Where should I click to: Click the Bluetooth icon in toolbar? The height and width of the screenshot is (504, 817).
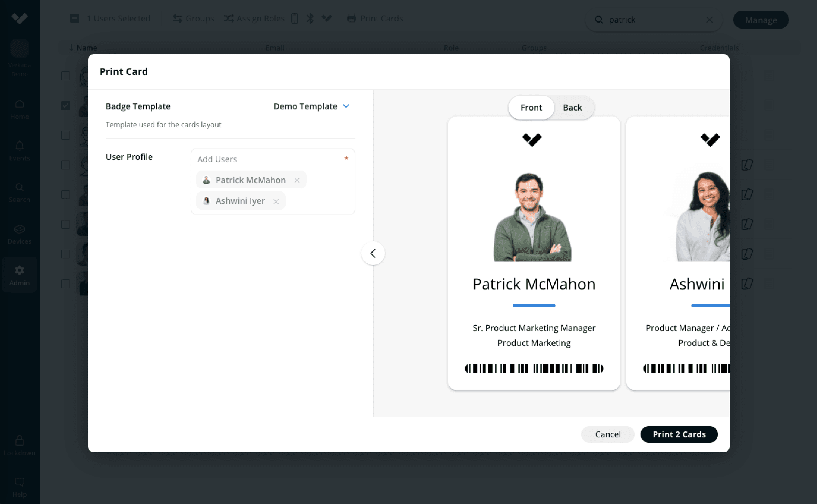[x=310, y=18]
